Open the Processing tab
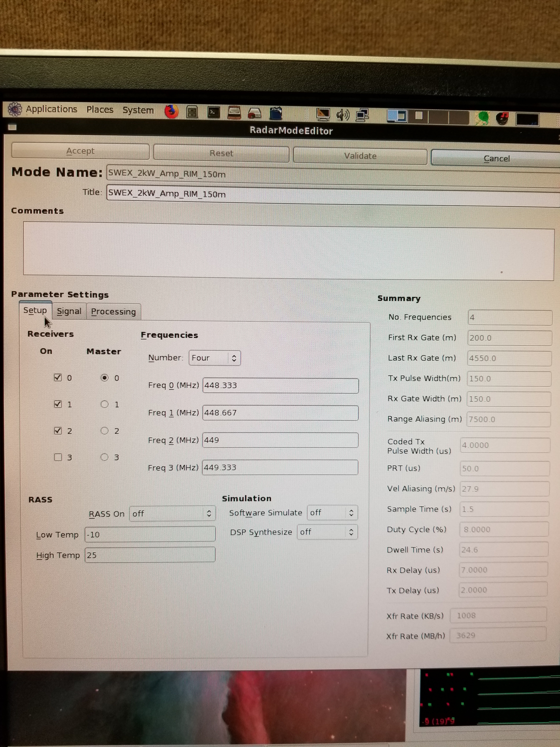 tap(113, 311)
